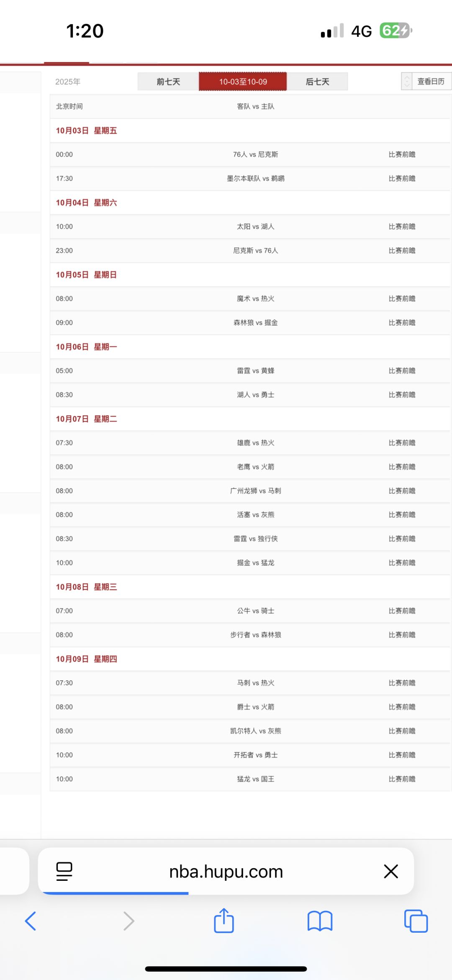Open 比赛前瞻 for 雷霆 vs 独行侠
The height and width of the screenshot is (980, 452).
click(402, 539)
